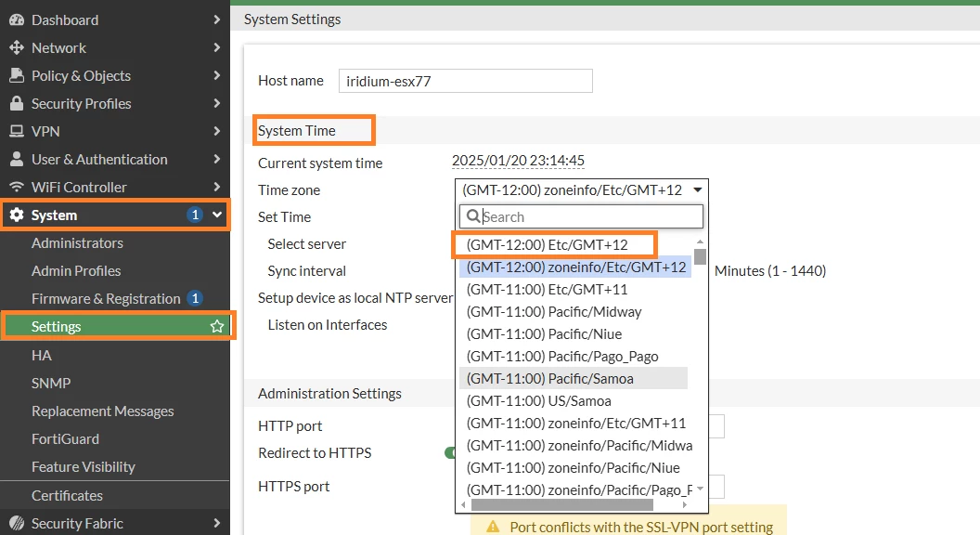Close the Time zone dropdown selector

click(x=581, y=189)
